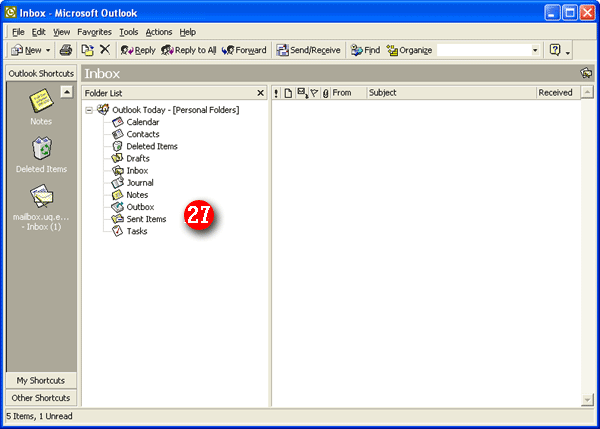Screen dimensions: 600x429
Task: Click the Inbox banner folder icon
Action: [x=586, y=73]
